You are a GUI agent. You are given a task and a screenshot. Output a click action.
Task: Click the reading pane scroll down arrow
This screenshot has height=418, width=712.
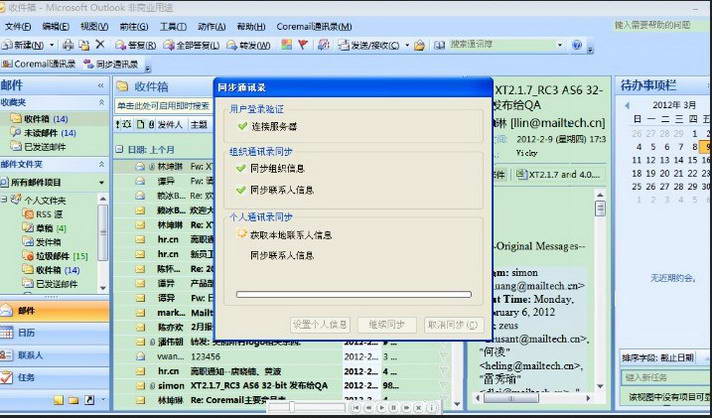point(600,386)
